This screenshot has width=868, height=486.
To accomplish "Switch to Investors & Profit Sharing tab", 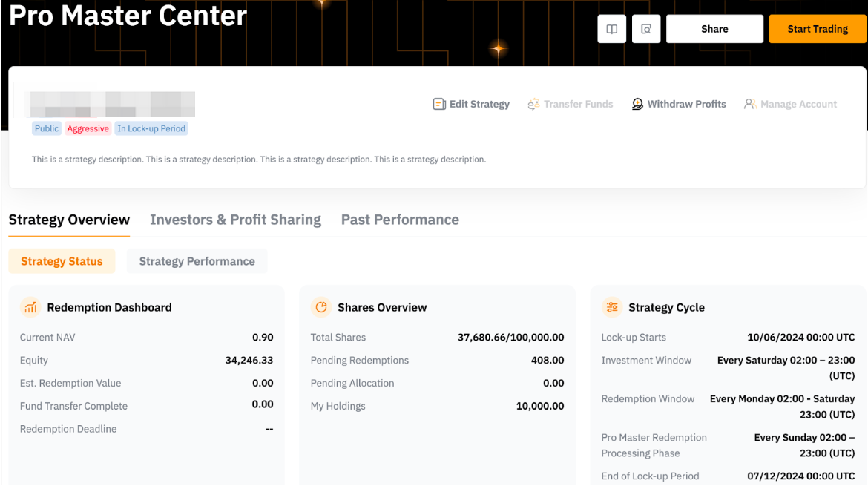I will 235,220.
